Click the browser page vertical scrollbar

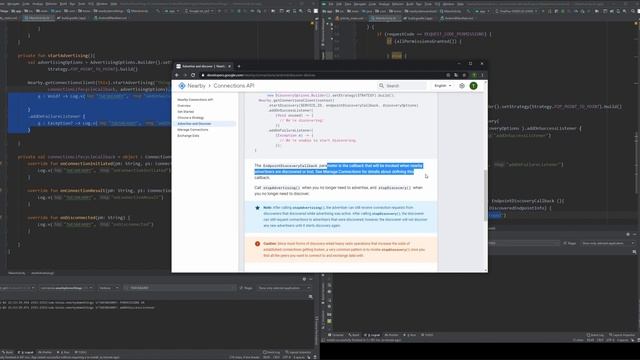click(485, 195)
